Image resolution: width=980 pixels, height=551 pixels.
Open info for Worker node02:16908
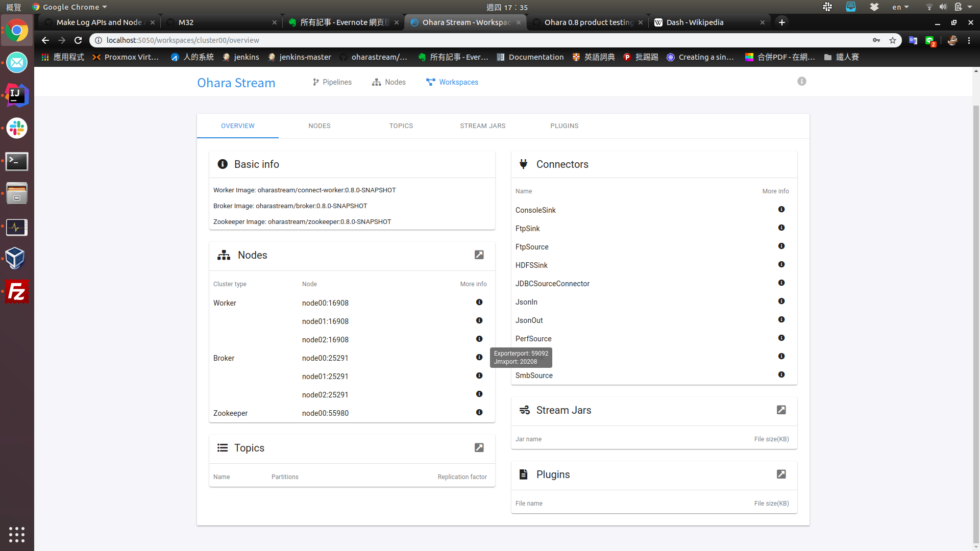(x=479, y=339)
